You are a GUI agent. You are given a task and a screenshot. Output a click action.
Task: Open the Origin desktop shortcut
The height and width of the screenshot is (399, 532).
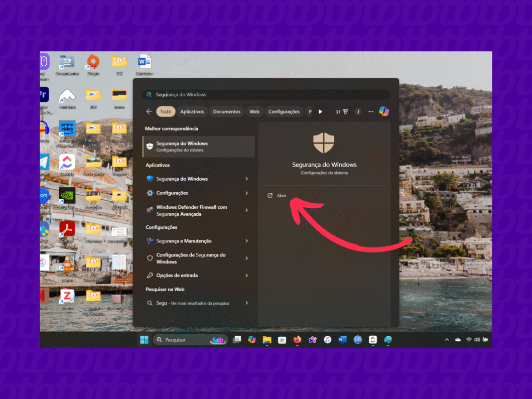pyautogui.click(x=93, y=64)
